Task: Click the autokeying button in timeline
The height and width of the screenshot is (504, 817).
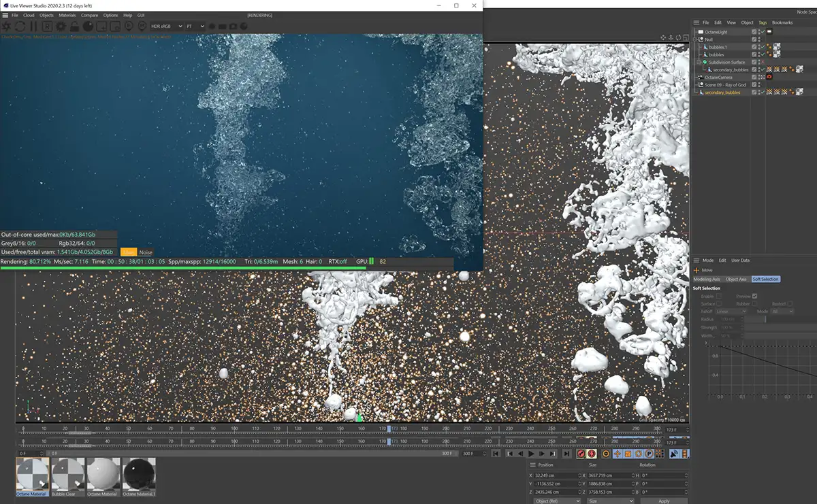Action: tap(592, 454)
